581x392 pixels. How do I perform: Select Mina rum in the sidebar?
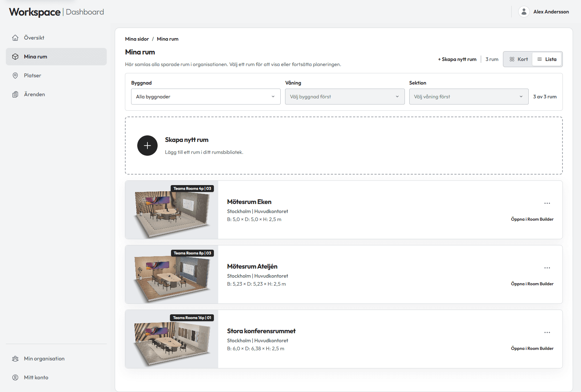point(56,57)
